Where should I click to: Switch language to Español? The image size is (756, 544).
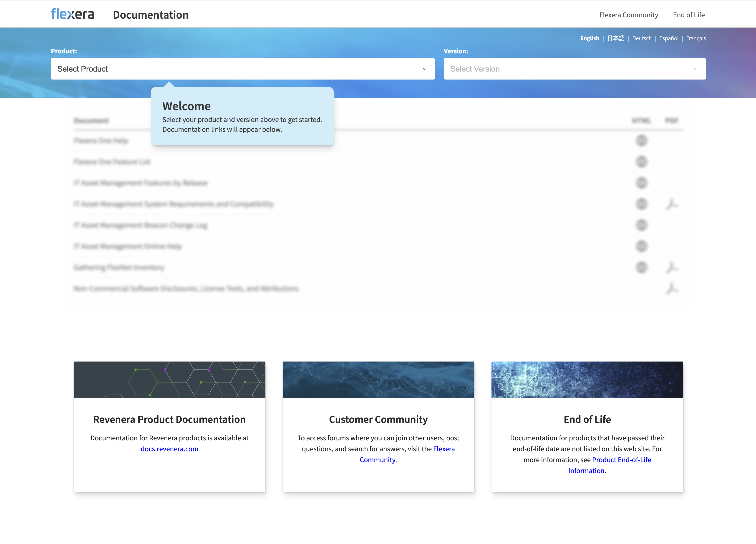(x=668, y=38)
